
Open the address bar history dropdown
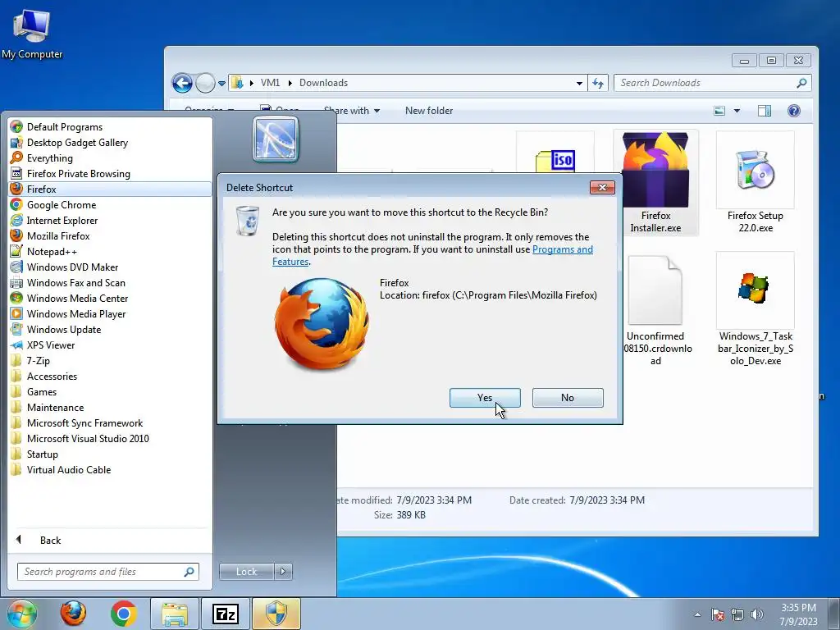click(579, 83)
